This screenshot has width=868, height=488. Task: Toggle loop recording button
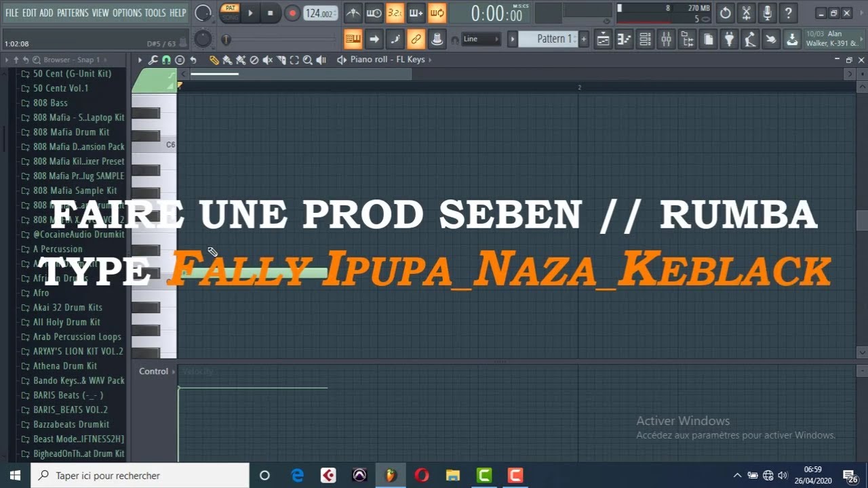tap(437, 13)
